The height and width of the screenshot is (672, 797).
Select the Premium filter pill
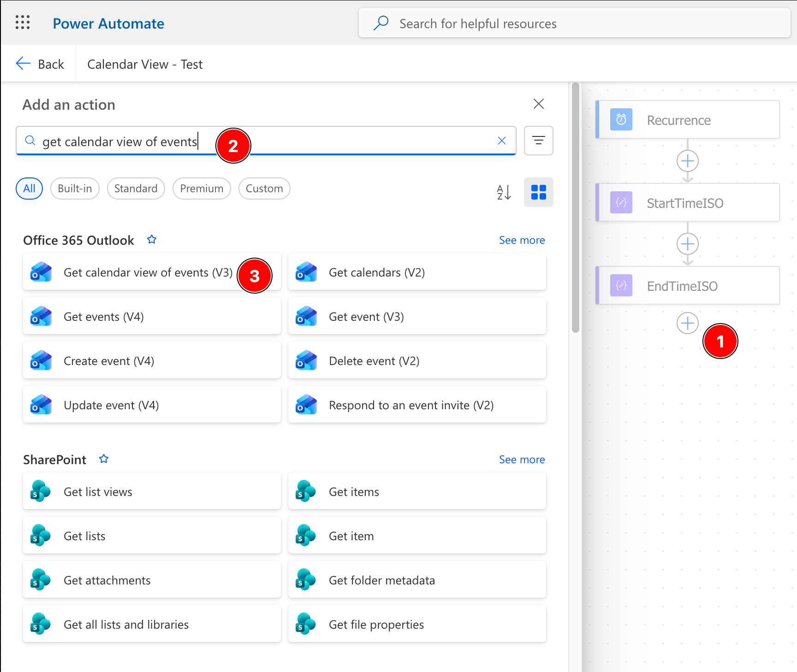pos(202,189)
